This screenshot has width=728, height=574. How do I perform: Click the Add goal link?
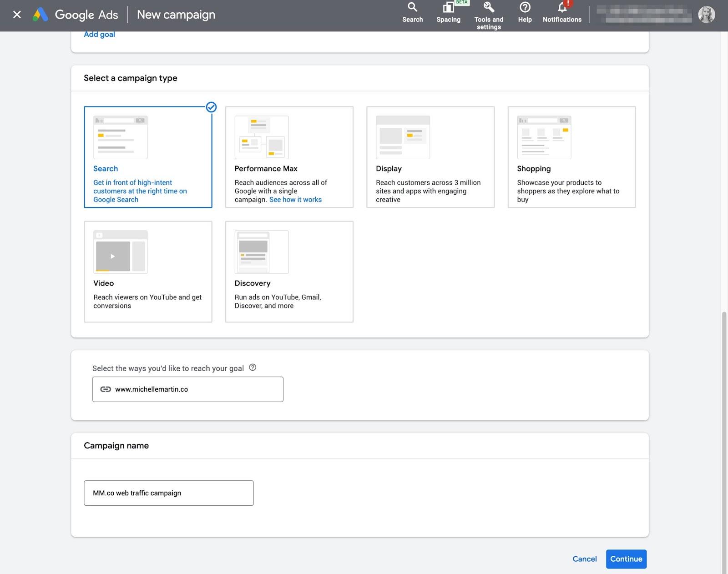click(x=99, y=34)
